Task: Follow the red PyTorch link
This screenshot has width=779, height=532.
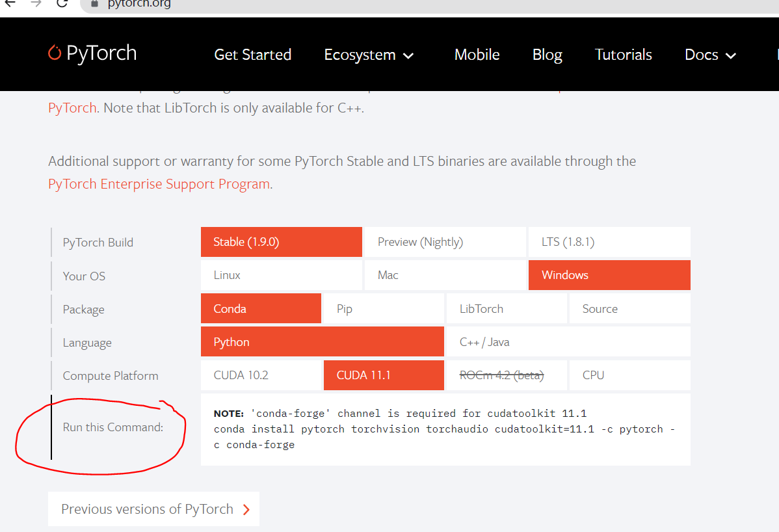Action: (72, 108)
